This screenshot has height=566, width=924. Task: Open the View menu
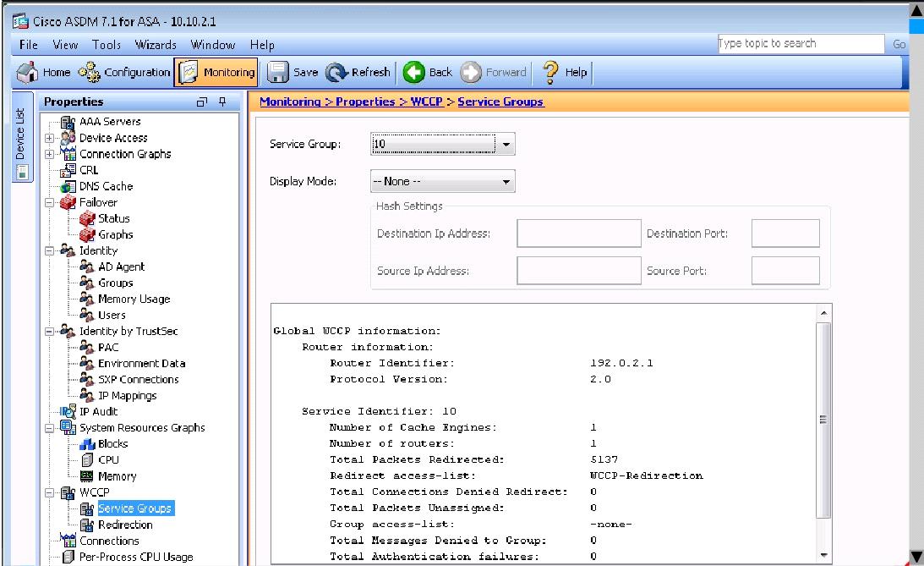click(x=65, y=45)
